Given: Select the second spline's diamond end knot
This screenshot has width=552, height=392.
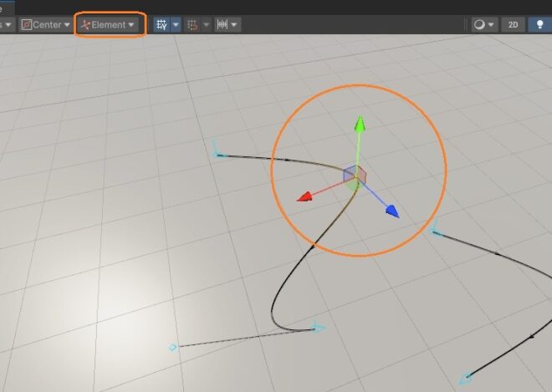Looking at the screenshot, I should pos(466,379).
